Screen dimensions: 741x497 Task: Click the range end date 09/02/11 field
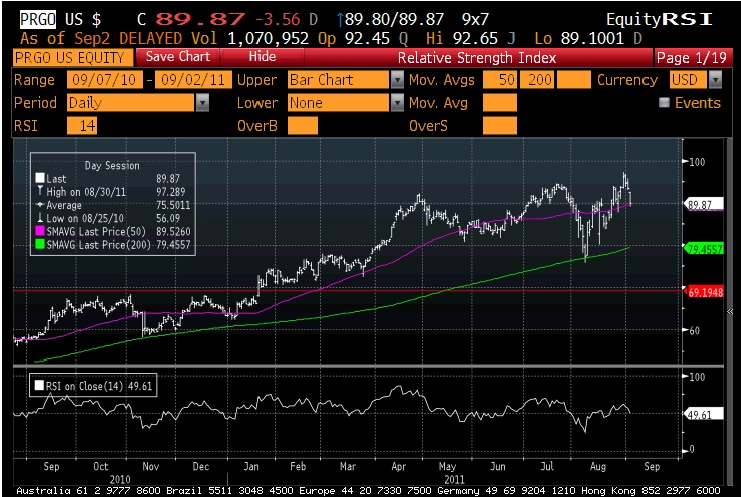point(193,80)
